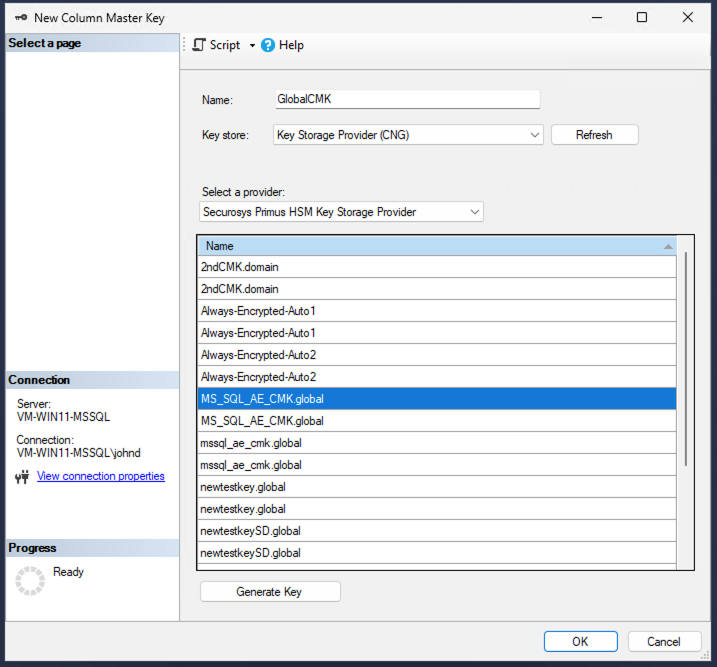Click the connection properties icon
The width and height of the screenshot is (717, 667).
(22, 477)
